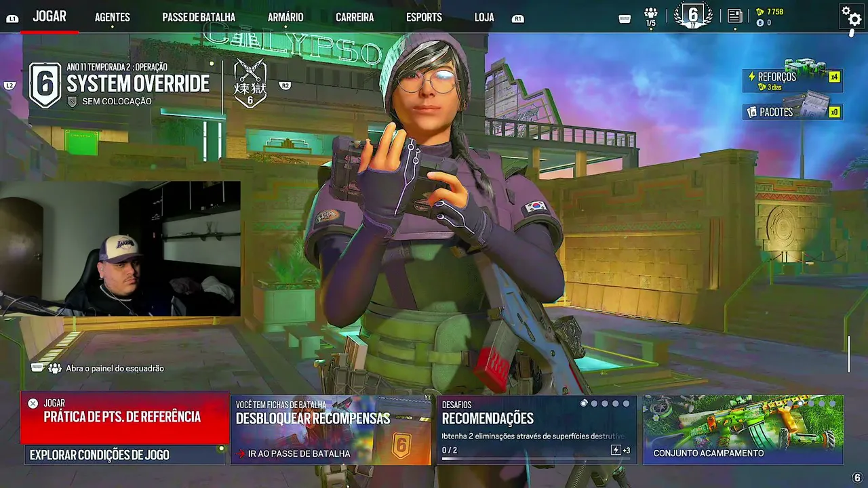Open the ESPORTS tab
Image resolution: width=868 pixels, height=488 pixels.
tap(424, 17)
